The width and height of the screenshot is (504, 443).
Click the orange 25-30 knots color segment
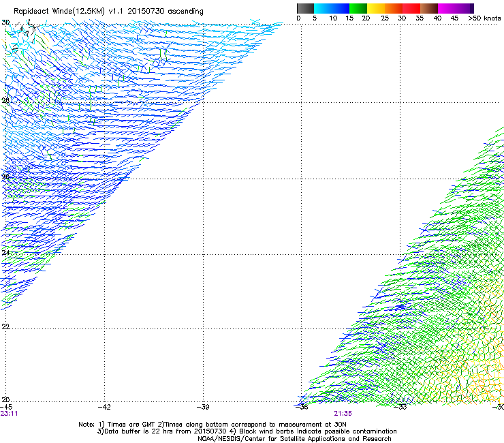pyautogui.click(x=394, y=8)
